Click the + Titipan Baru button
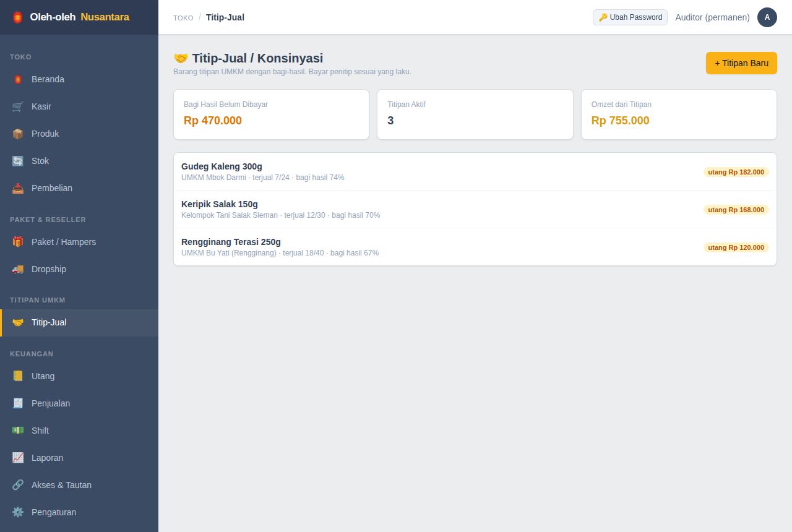Viewport: 792px width, 532px height. [x=741, y=63]
